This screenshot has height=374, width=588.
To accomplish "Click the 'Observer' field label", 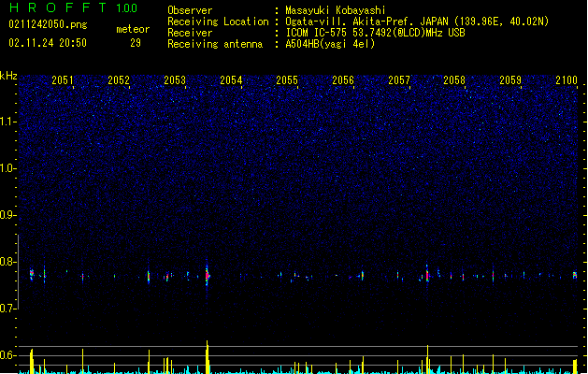I will 190,10.
